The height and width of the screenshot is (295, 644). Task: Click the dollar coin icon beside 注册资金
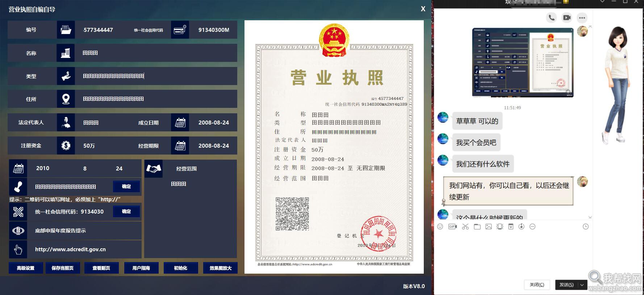66,146
